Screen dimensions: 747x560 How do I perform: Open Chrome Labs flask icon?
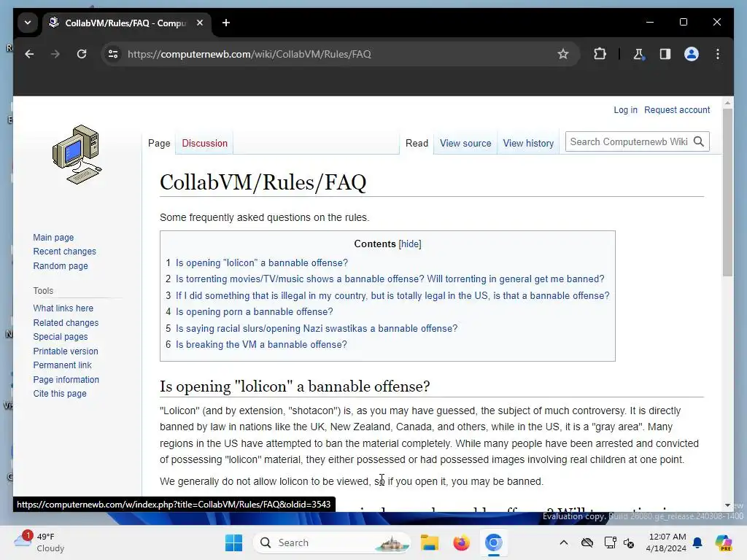pyautogui.click(x=639, y=54)
